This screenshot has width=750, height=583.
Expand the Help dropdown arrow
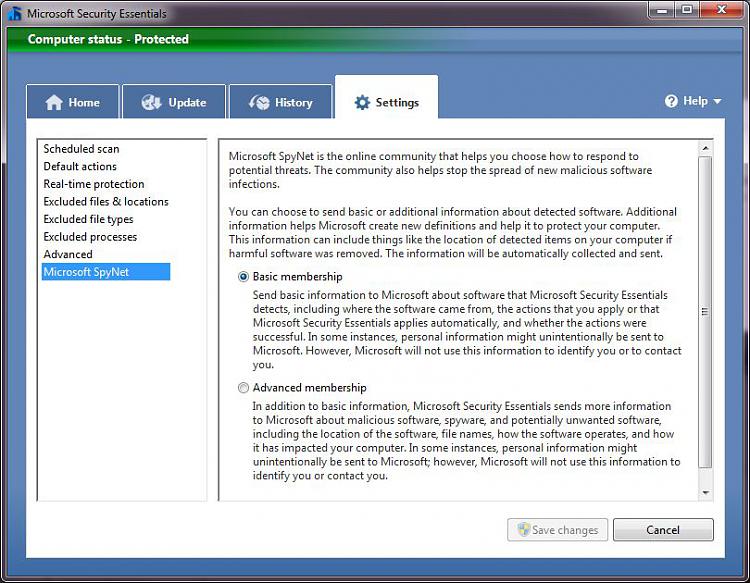[x=717, y=101]
